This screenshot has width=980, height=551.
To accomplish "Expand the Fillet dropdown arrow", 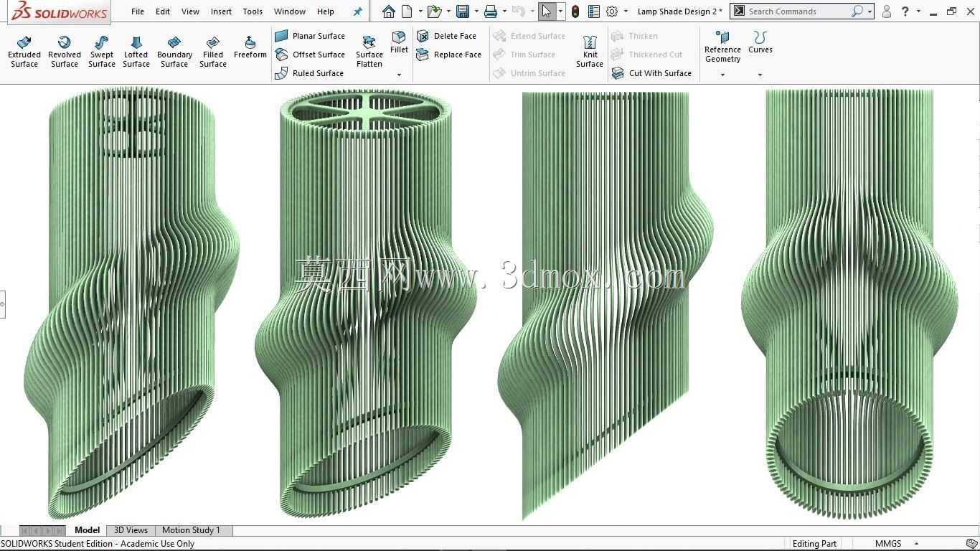I will tap(400, 75).
